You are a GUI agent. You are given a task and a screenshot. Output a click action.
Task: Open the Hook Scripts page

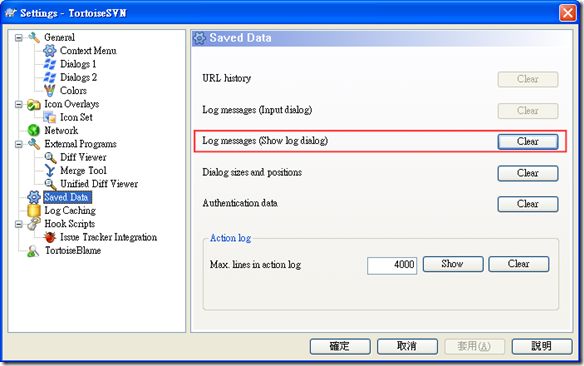point(70,224)
